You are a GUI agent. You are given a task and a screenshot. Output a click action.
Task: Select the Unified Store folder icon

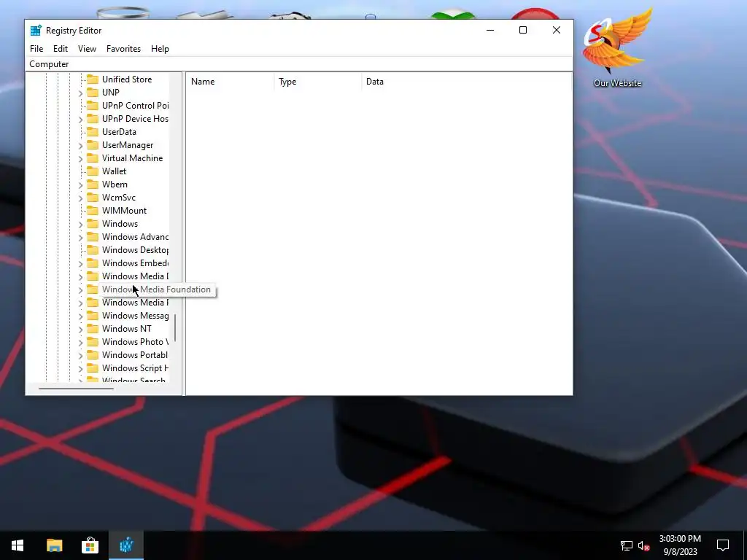point(93,79)
